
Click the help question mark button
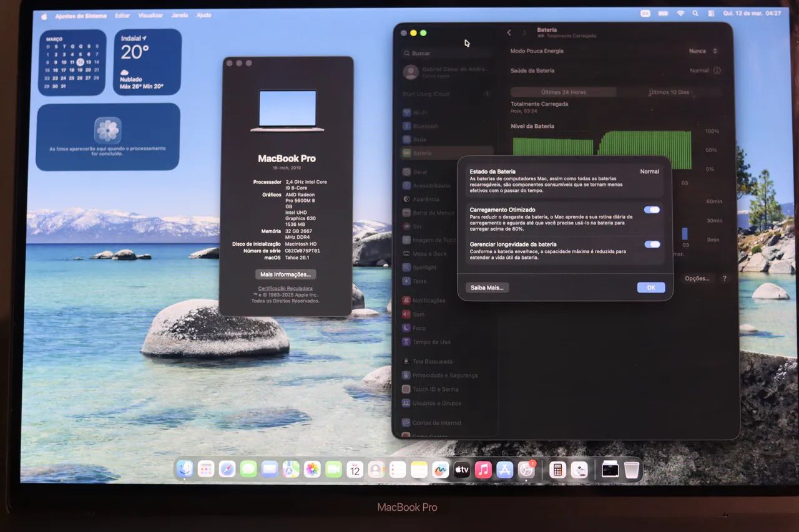725,278
